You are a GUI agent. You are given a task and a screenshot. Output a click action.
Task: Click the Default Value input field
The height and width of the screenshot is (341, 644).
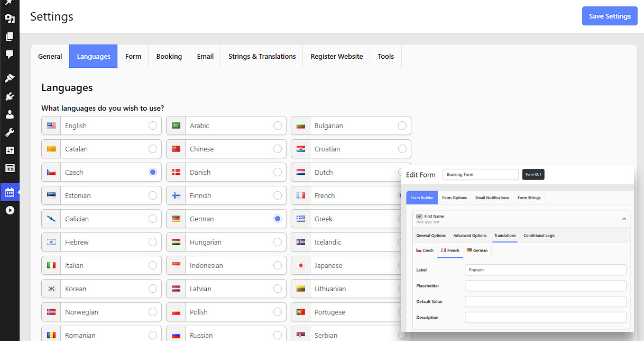(x=546, y=301)
